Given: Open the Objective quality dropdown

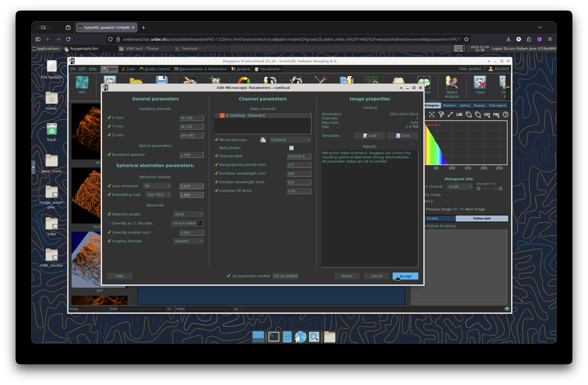Looking at the screenshot, I should pos(188,214).
